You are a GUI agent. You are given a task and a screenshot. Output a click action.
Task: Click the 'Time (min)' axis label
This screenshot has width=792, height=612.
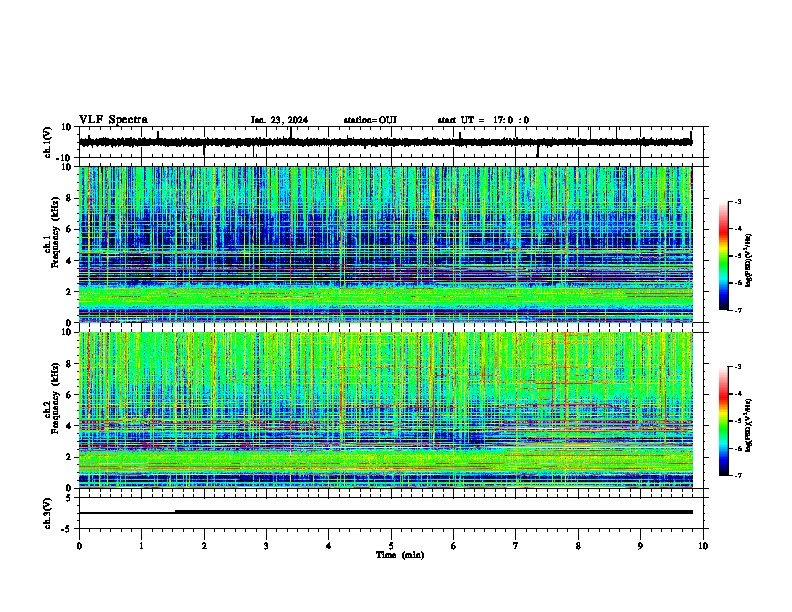[x=400, y=555]
